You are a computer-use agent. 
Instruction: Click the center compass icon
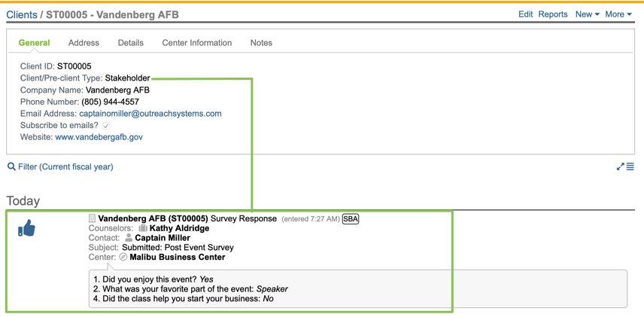pos(123,257)
